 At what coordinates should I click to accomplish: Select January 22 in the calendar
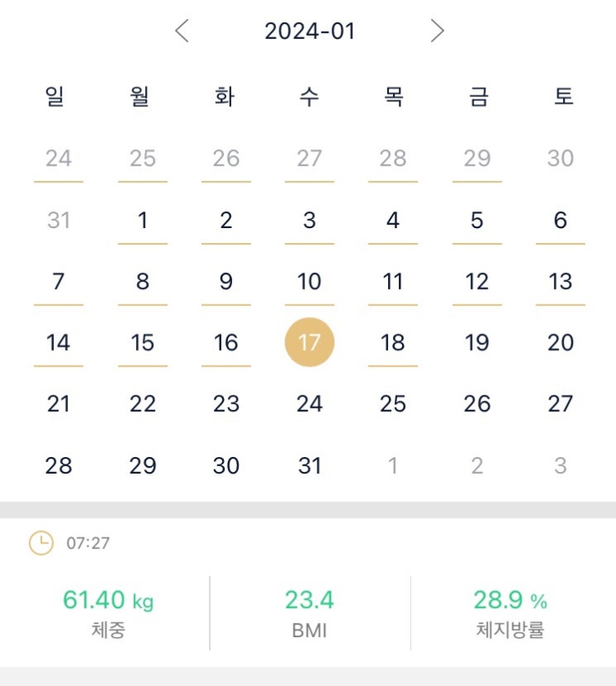[143, 404]
